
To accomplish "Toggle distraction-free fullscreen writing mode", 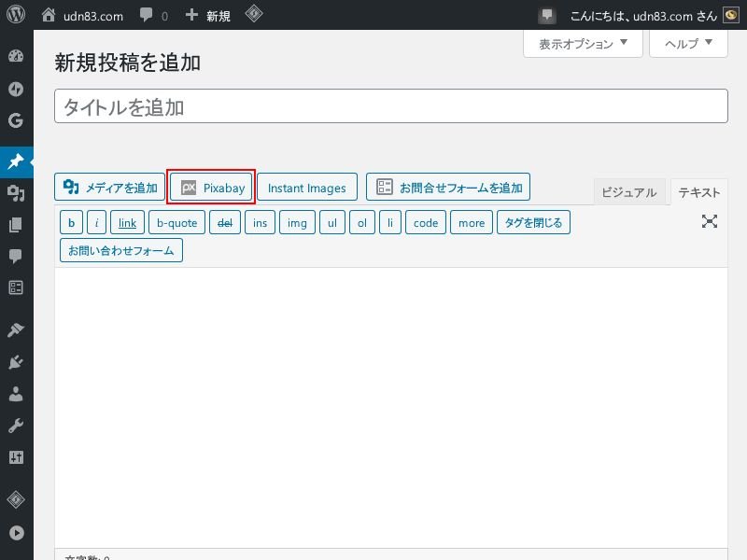I will [x=710, y=221].
